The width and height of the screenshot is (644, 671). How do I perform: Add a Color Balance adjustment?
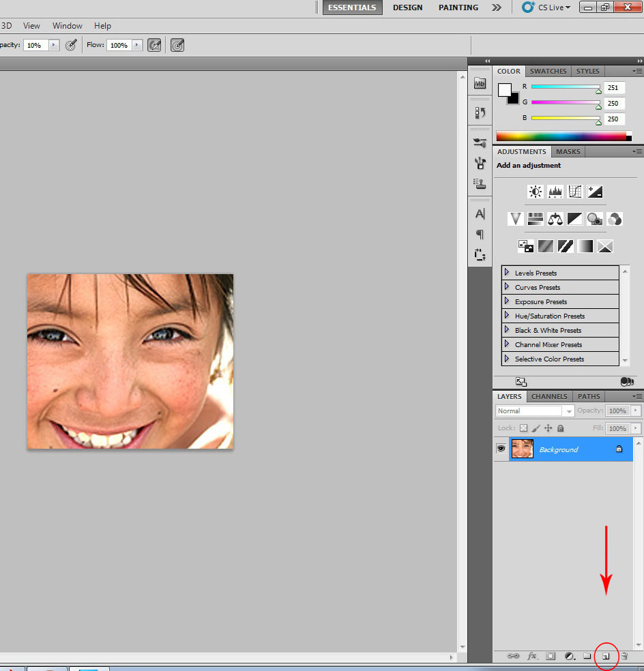pos(555,219)
